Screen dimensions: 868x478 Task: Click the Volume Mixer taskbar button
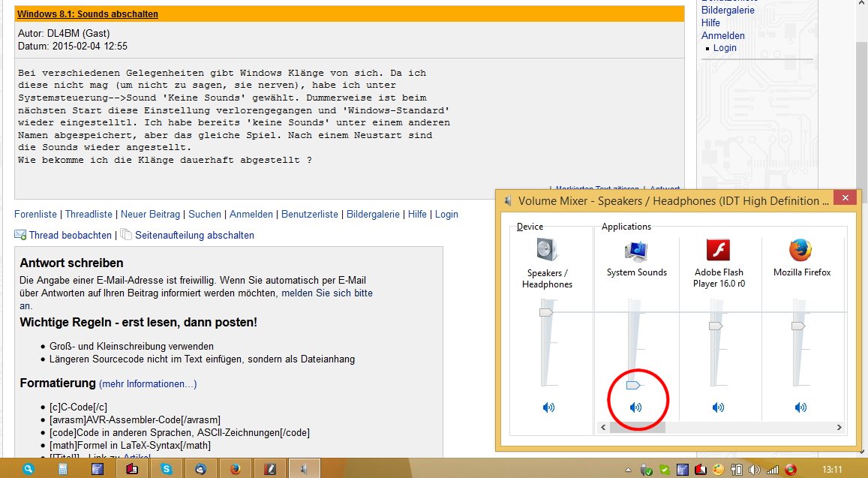click(x=304, y=469)
